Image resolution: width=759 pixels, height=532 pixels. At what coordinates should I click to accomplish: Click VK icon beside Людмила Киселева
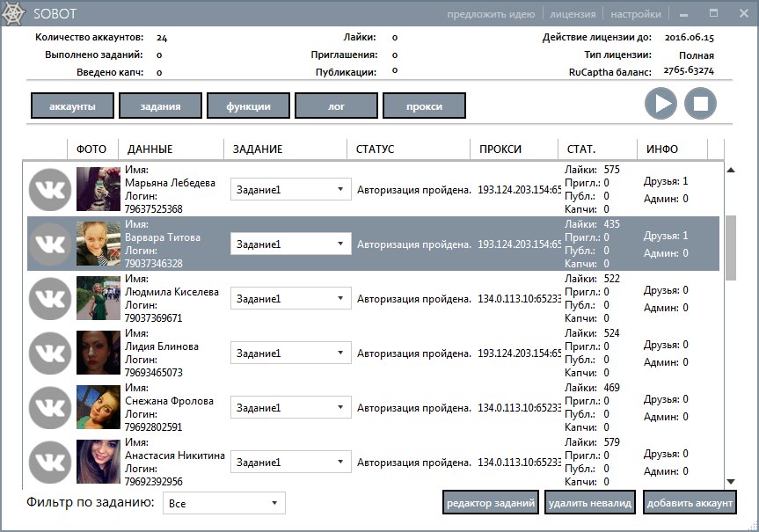coord(51,299)
